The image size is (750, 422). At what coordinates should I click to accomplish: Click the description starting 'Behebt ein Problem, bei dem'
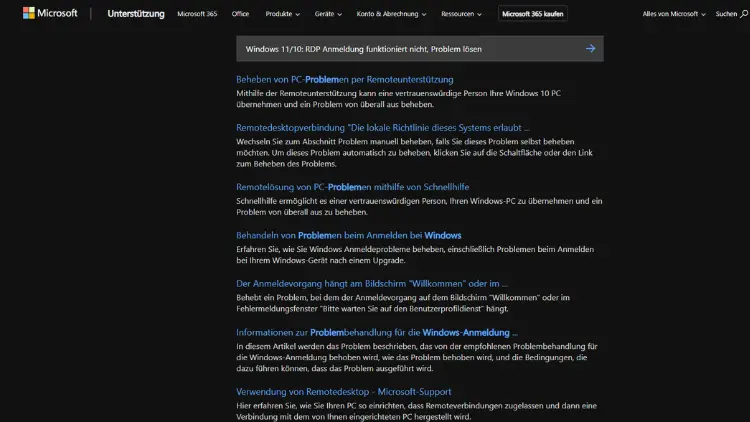pyautogui.click(x=403, y=303)
